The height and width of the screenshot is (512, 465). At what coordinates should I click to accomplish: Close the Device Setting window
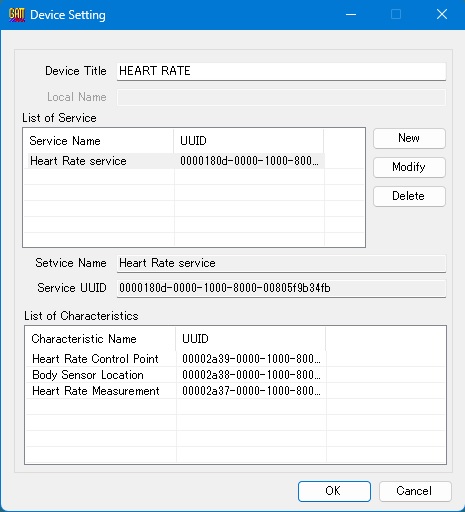[x=442, y=15]
